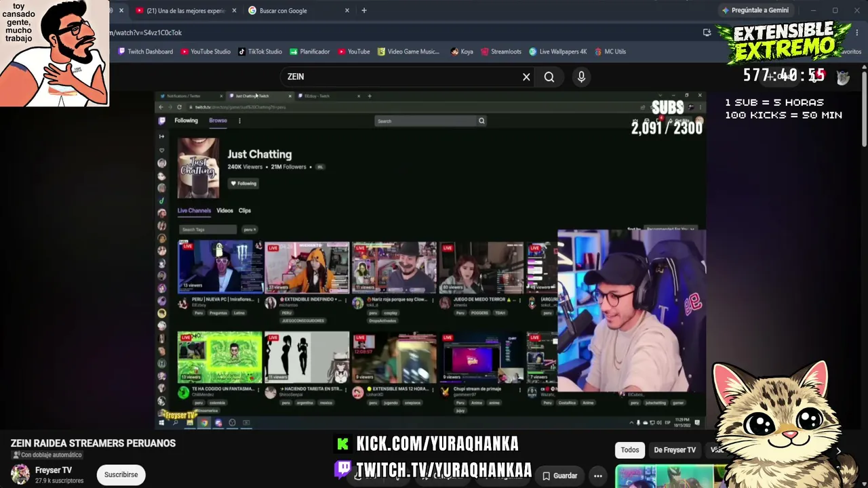Image resolution: width=868 pixels, height=488 pixels.
Task: Start voice search with the microphone icon
Action: [581, 77]
